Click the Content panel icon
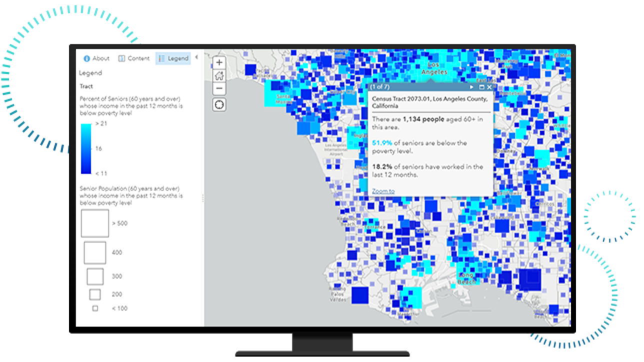Viewport: 644px width, 362px height. (x=121, y=58)
